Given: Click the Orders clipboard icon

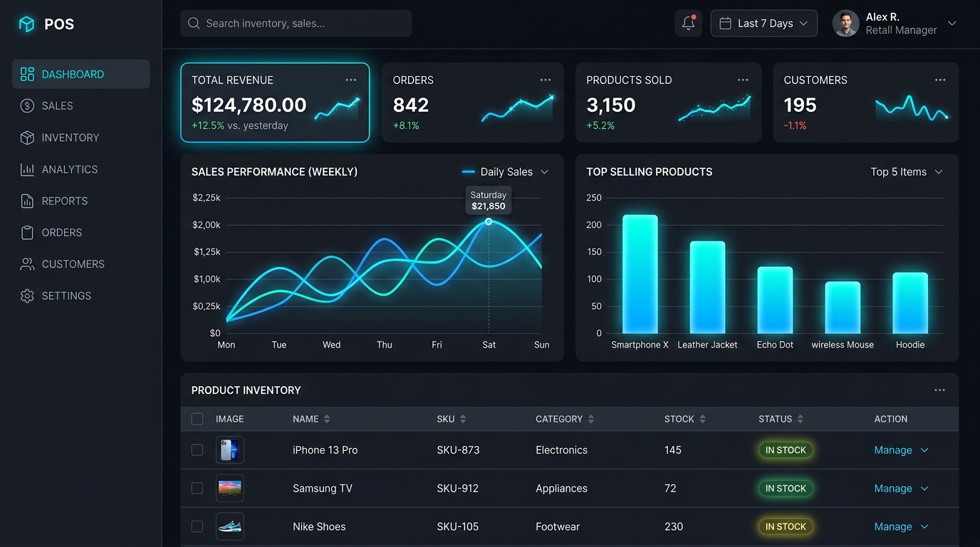Looking at the screenshot, I should click(27, 232).
